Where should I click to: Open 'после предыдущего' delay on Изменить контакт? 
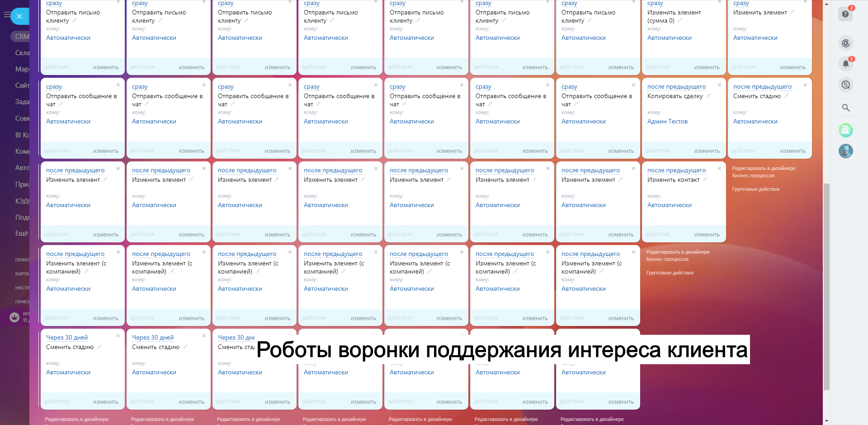click(x=676, y=170)
